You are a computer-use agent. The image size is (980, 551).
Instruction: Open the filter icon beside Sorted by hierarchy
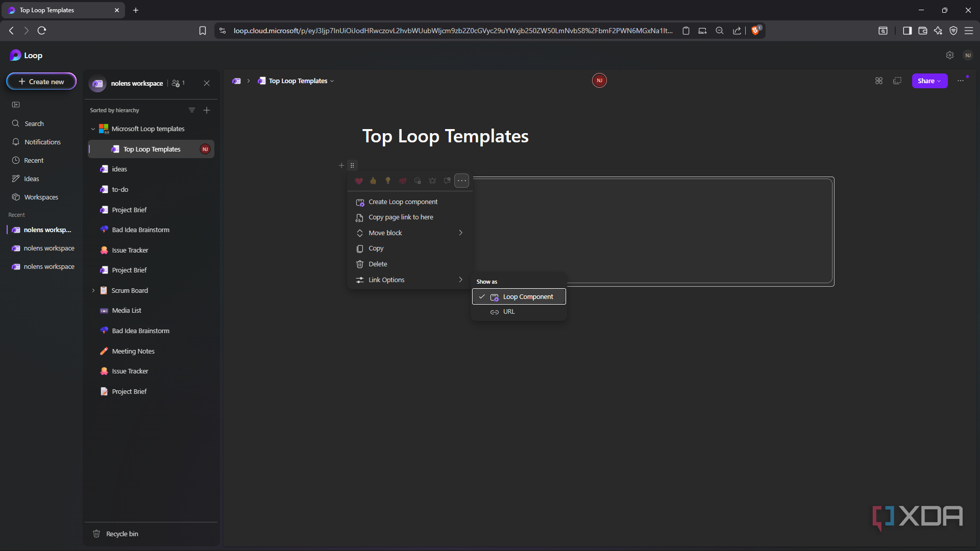tap(192, 110)
